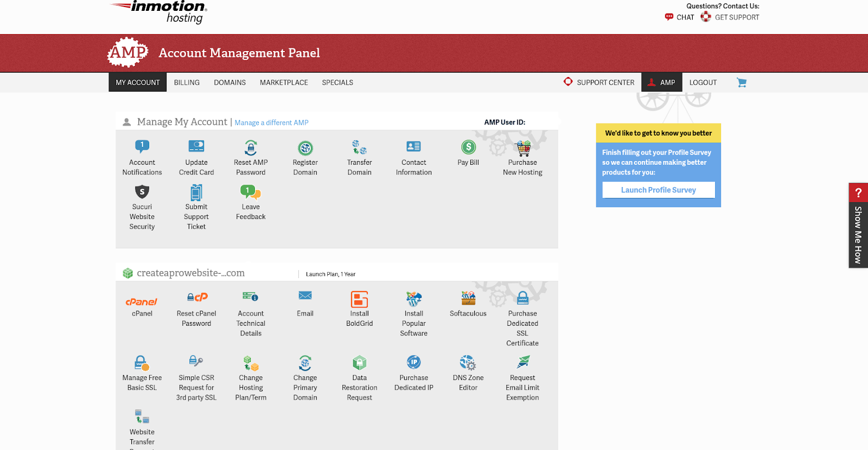Open Purchase Dedicated SSL Certificate icon

coord(523,298)
